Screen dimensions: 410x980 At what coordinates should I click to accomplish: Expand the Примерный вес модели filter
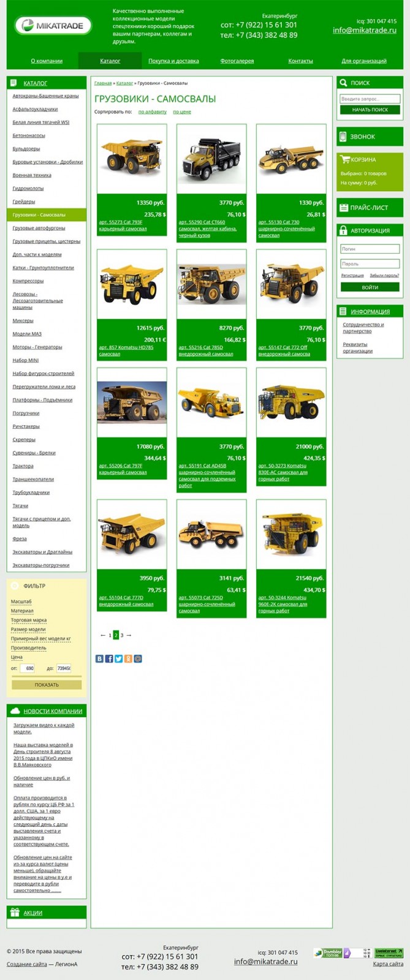click(40, 638)
